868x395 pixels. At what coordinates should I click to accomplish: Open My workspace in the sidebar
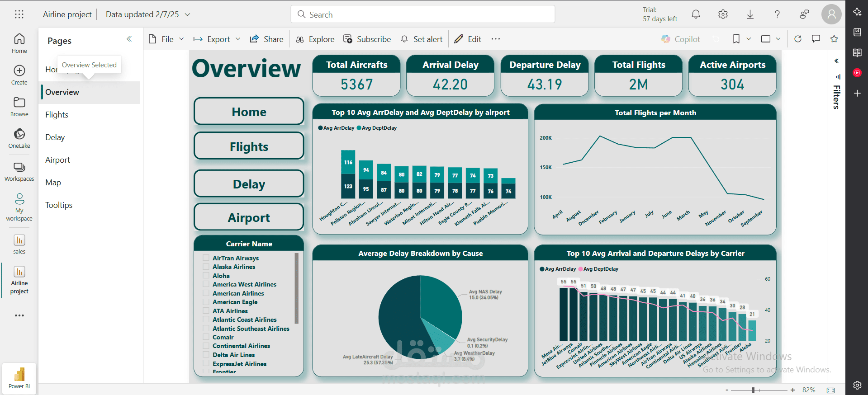click(19, 207)
